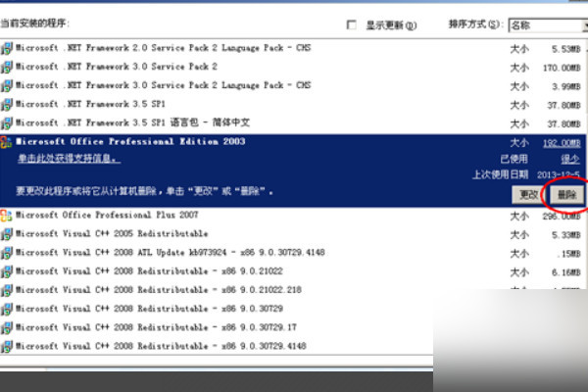Viewport: 588px width, 392px height.
Task: Click icon of .NET Framework 3.0 Service Pack 2
Action: 7,68
